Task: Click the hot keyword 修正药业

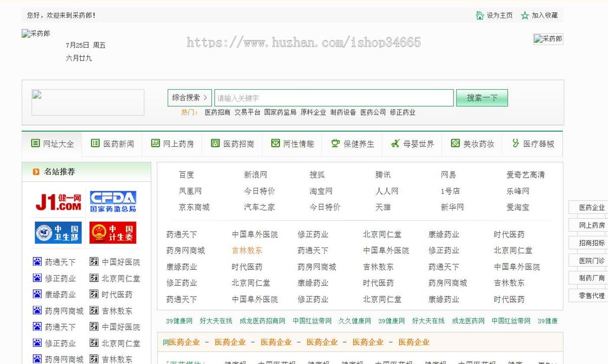Action: [x=402, y=112]
